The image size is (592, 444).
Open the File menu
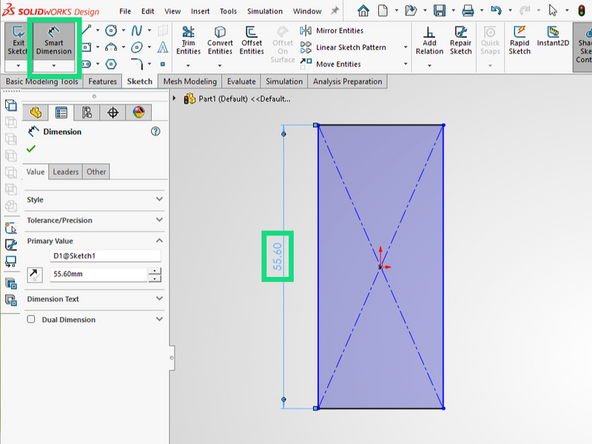pos(125,11)
